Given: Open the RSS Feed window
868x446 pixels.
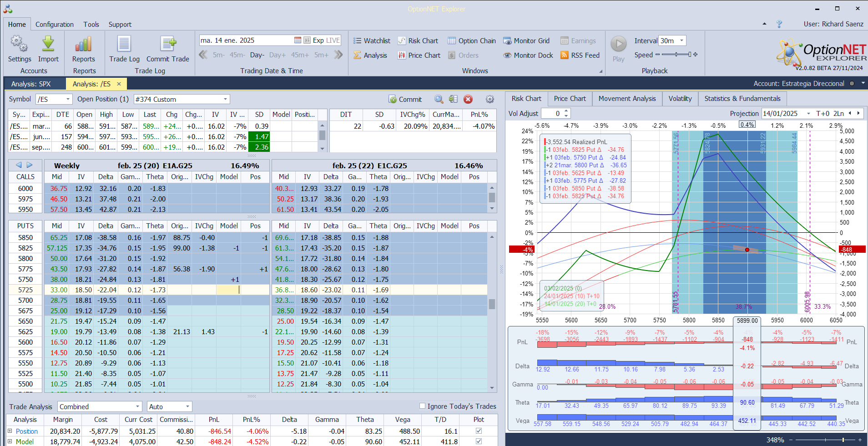Looking at the screenshot, I should [580, 55].
